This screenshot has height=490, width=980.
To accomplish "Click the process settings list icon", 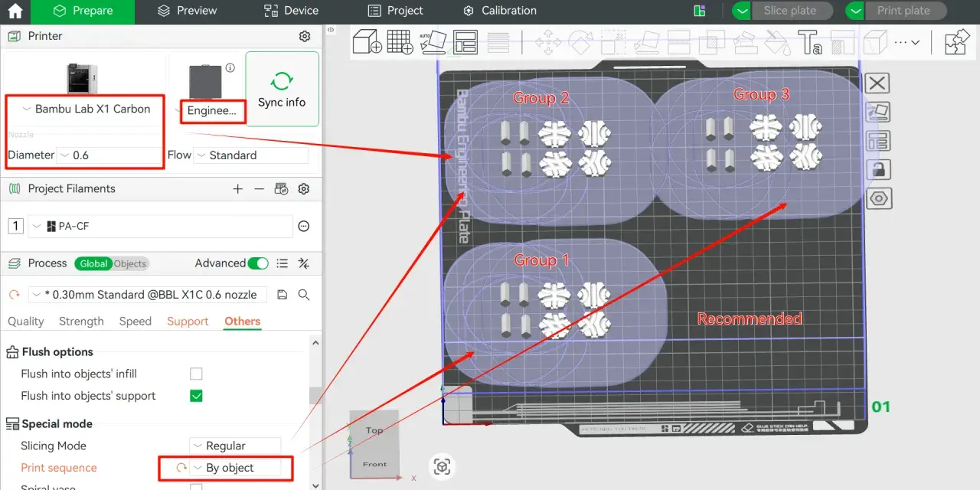I will pyautogui.click(x=283, y=263).
